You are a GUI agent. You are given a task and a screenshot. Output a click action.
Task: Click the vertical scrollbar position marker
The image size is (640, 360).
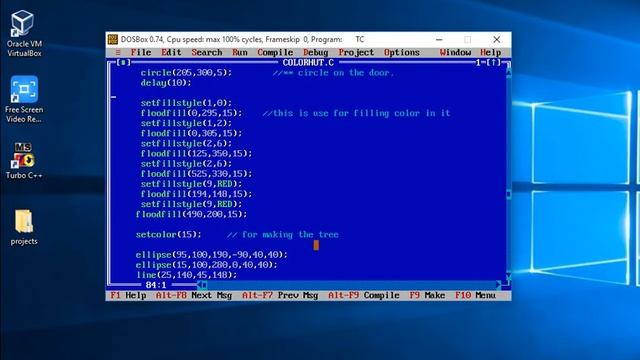(509, 194)
